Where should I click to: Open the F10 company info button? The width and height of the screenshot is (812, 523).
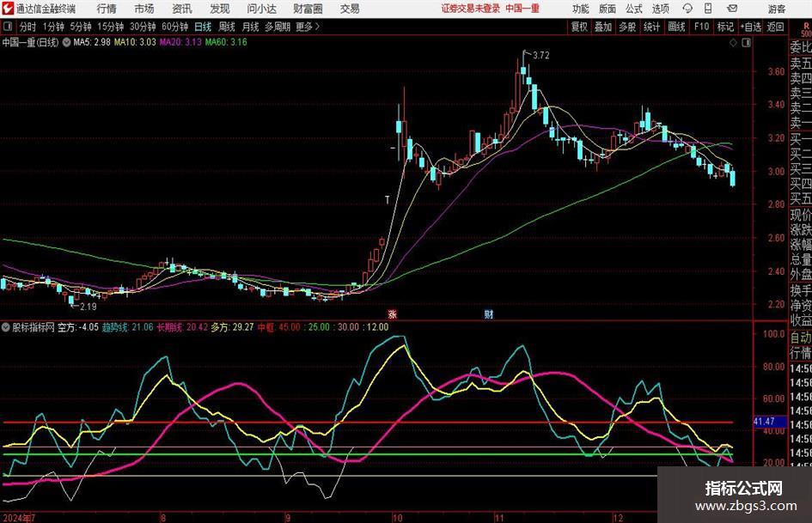[x=701, y=27]
